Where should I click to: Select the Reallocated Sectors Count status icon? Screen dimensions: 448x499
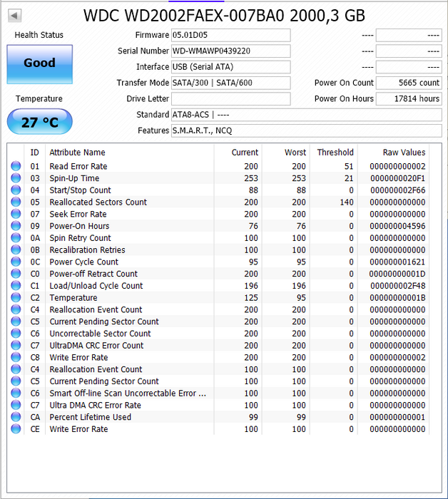click(x=16, y=202)
